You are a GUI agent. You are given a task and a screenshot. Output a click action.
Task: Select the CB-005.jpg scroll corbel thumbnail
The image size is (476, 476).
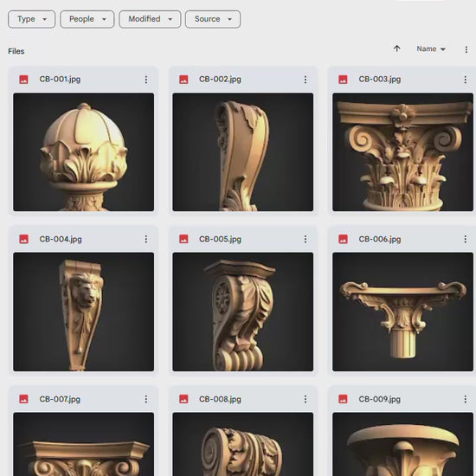pyautogui.click(x=243, y=312)
